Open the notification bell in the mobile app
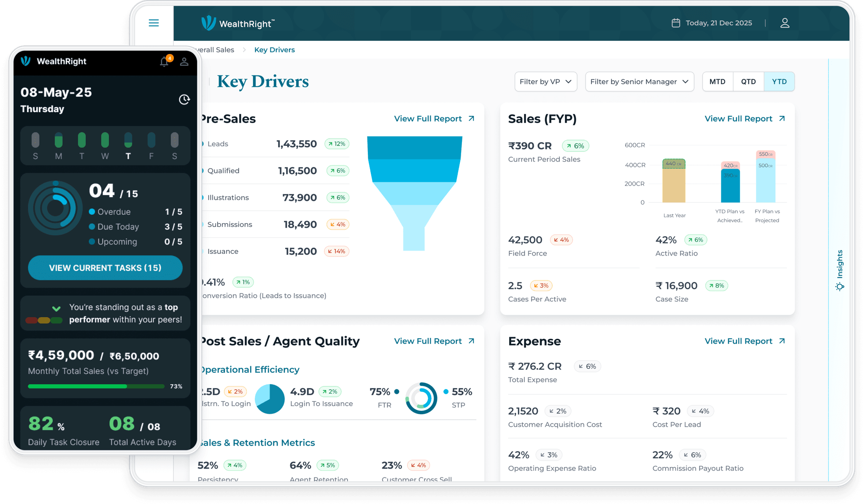The image size is (864, 504). (x=165, y=62)
